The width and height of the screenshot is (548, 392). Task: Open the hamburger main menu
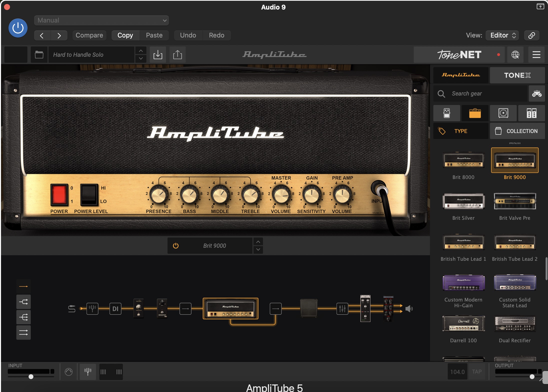pyautogui.click(x=536, y=54)
